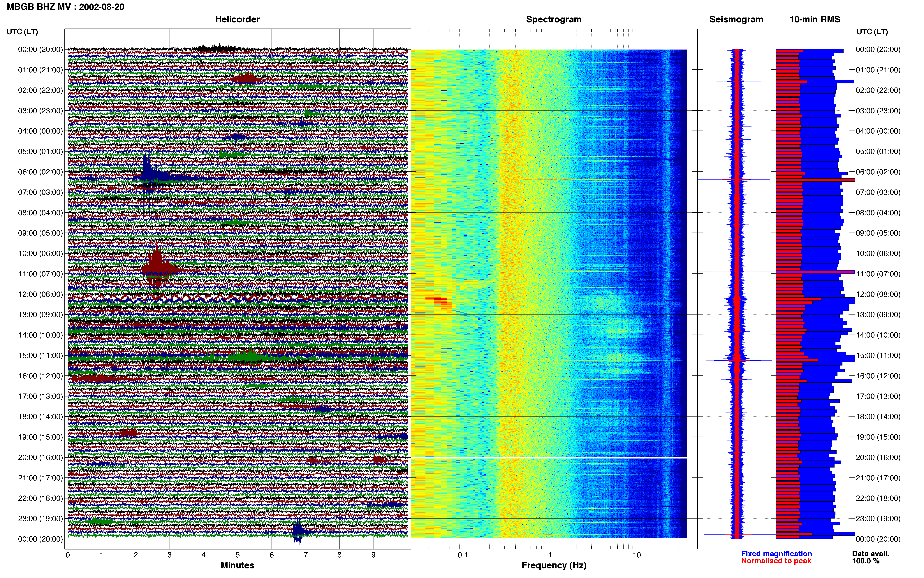
Task: Click right time label '22:00 (18:00)'
Action: click(878, 498)
